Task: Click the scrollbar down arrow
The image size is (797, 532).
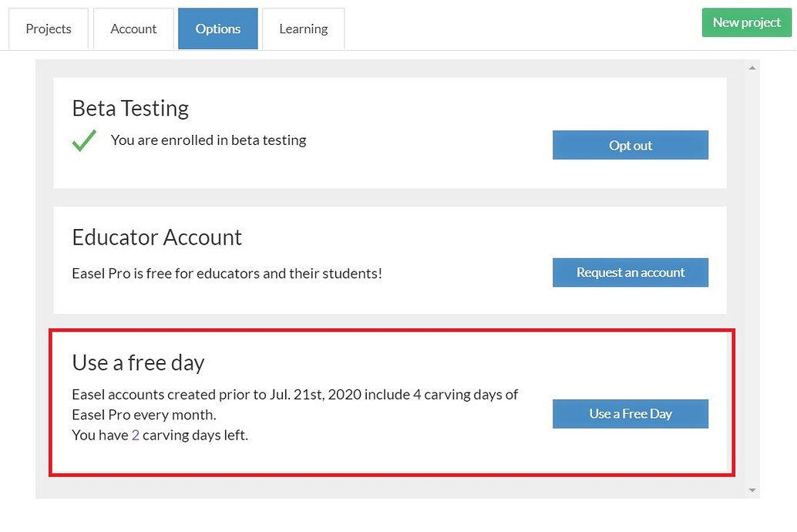Action: [x=751, y=489]
